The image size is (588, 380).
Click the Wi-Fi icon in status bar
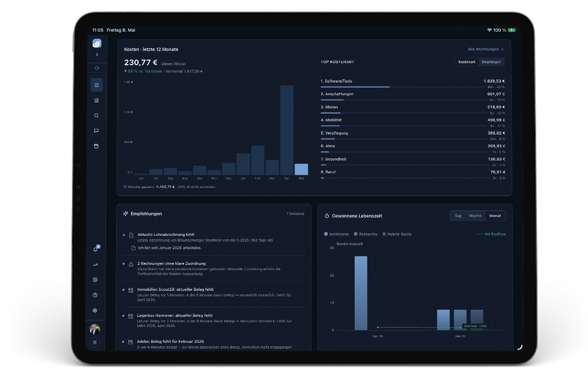[489, 30]
